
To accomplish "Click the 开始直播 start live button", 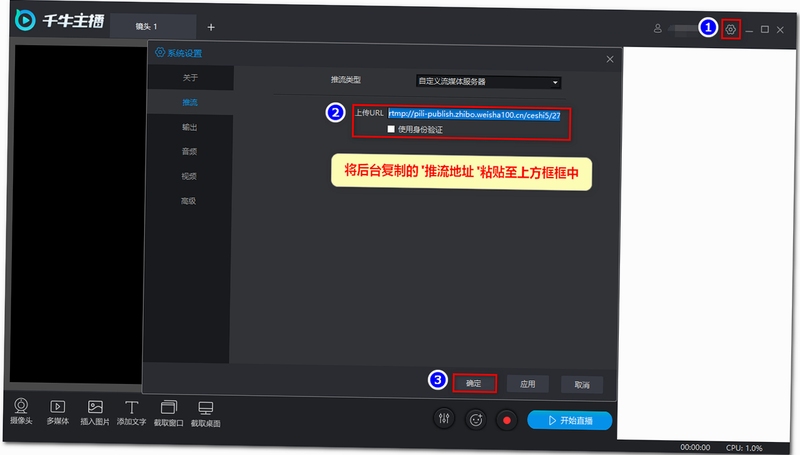I will tap(569, 420).
